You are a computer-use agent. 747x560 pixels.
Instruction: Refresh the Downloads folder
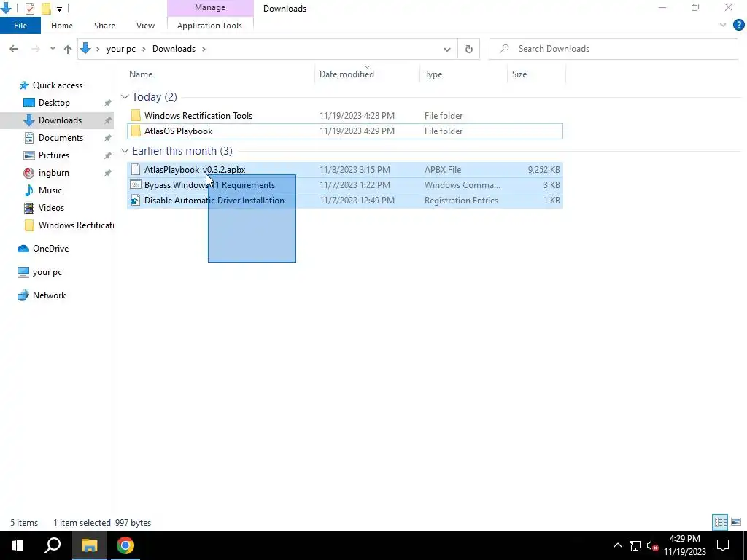469,49
